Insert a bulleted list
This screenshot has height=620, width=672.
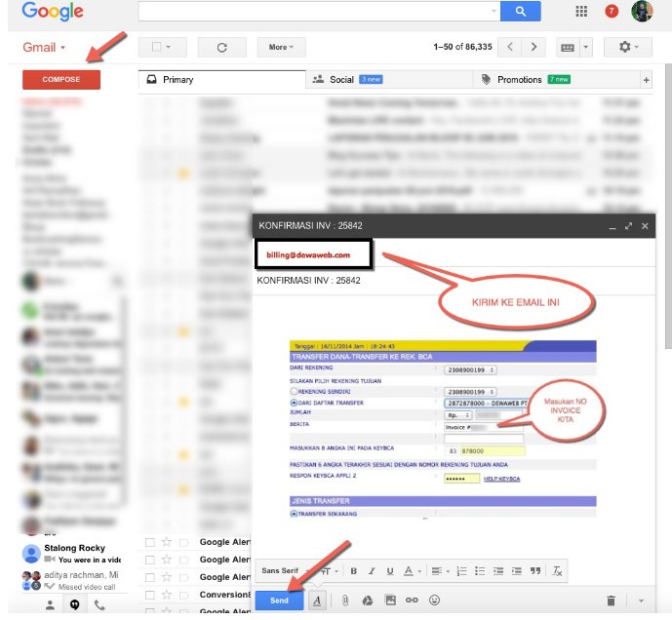(480, 570)
